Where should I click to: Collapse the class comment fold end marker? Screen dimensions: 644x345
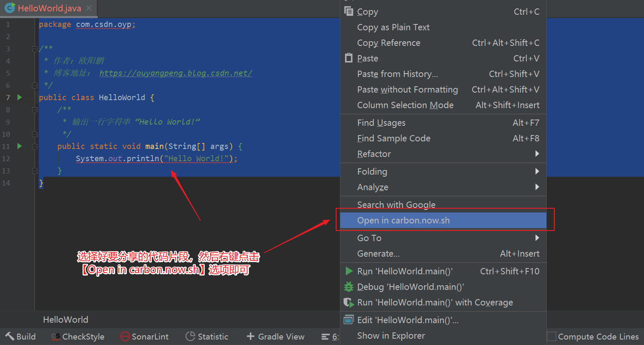(x=35, y=85)
